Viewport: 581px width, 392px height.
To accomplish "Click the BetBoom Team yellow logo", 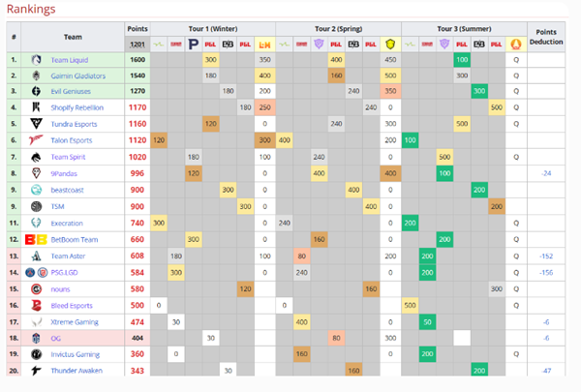I will point(37,238).
